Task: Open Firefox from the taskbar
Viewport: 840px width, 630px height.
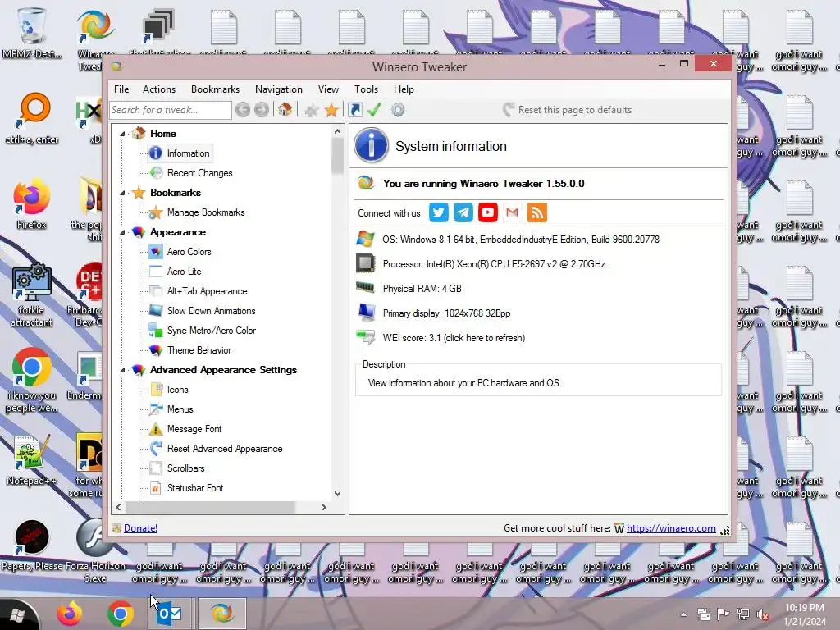Action: 70,614
